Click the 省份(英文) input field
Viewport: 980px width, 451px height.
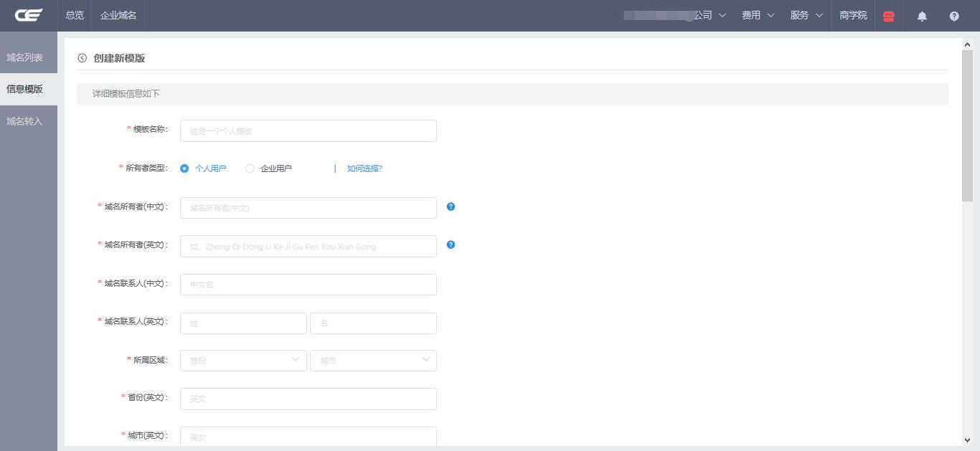coord(308,399)
